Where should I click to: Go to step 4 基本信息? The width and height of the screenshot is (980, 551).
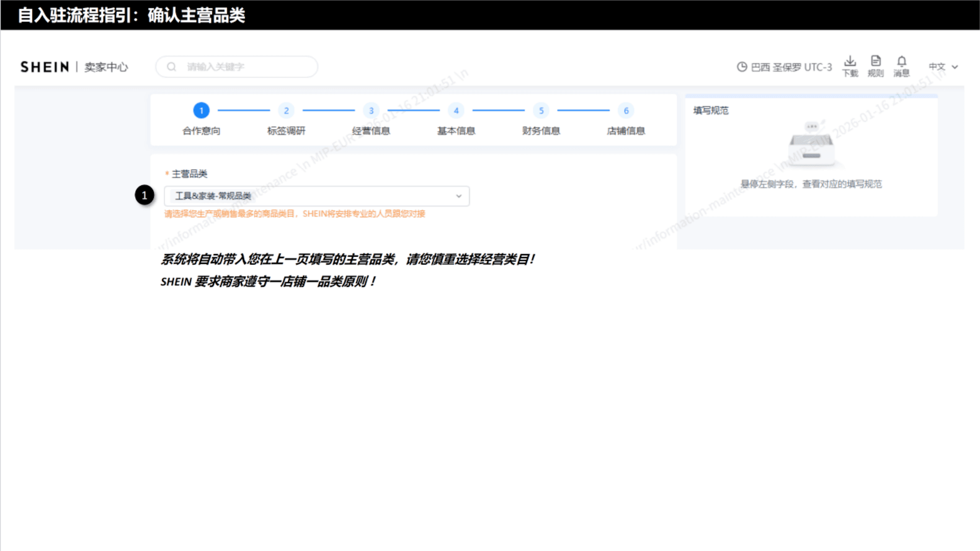[x=456, y=118]
